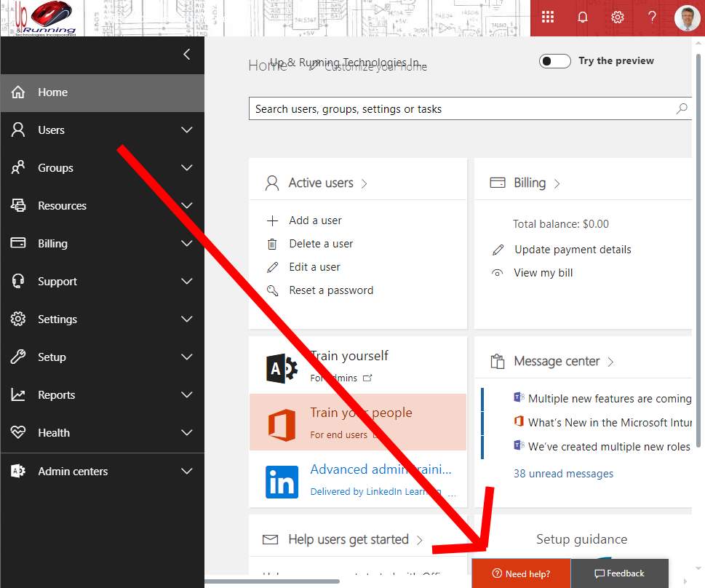Open the notifications bell
This screenshot has width=705, height=588.
click(x=583, y=17)
